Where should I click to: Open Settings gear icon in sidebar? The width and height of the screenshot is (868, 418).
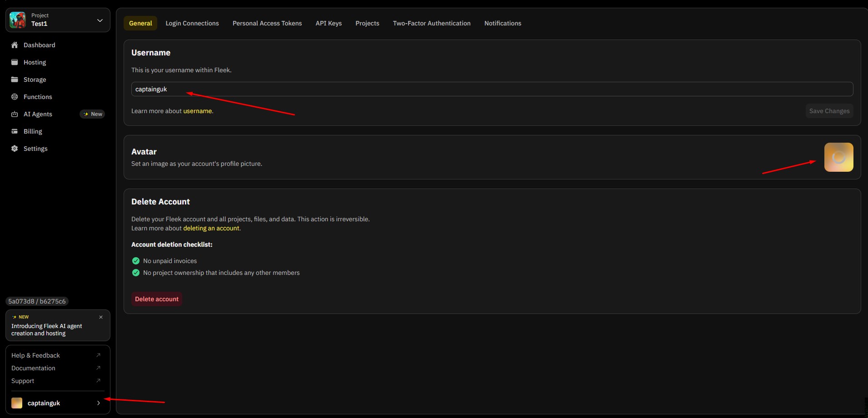[x=15, y=149]
